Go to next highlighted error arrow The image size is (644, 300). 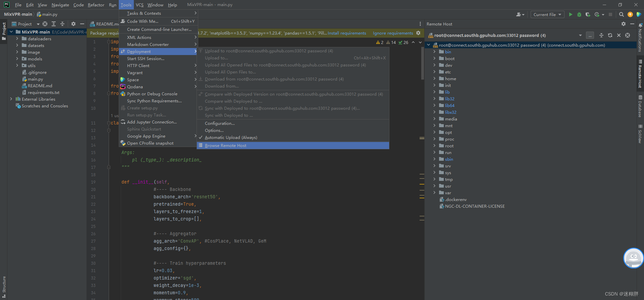click(x=420, y=43)
